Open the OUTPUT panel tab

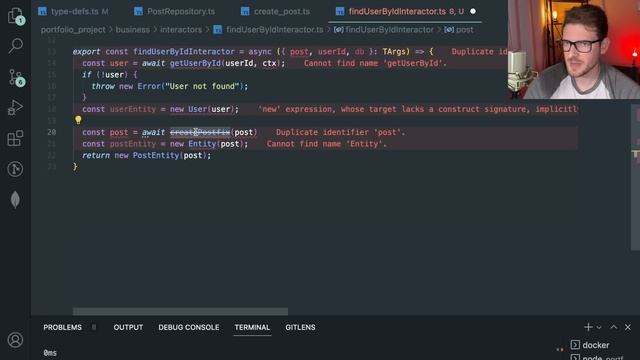click(128, 327)
